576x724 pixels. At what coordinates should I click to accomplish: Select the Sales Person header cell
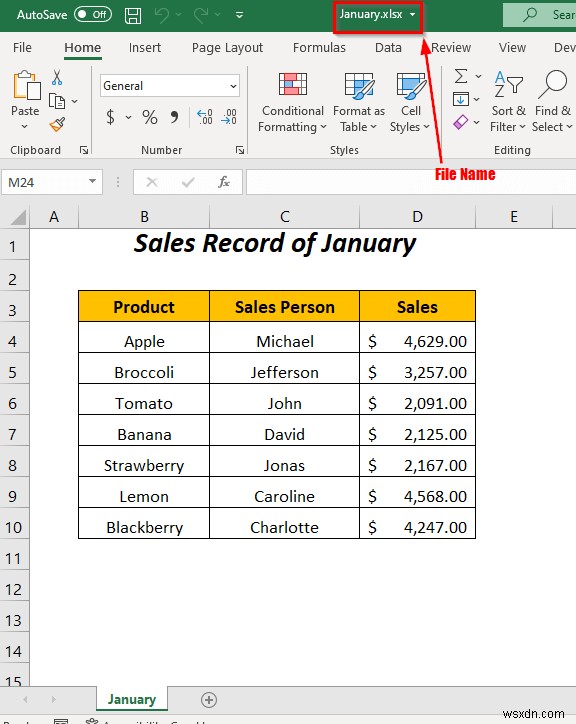(285, 307)
